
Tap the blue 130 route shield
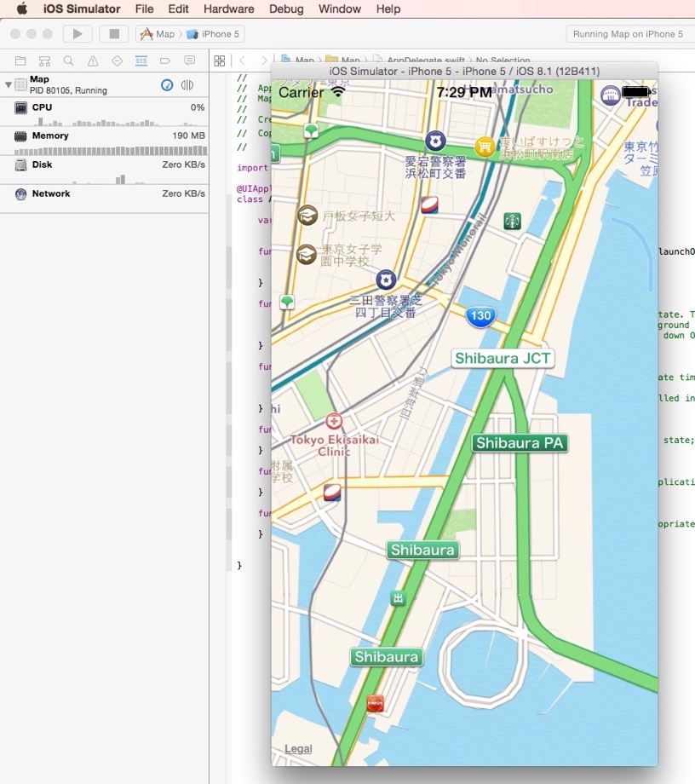480,316
